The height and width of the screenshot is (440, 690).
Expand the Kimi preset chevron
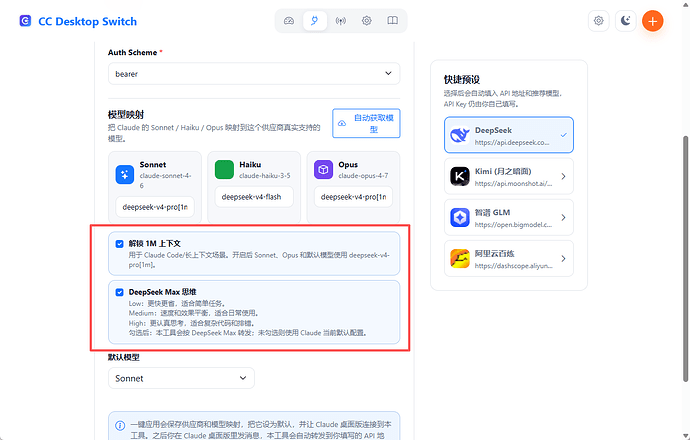click(x=564, y=176)
